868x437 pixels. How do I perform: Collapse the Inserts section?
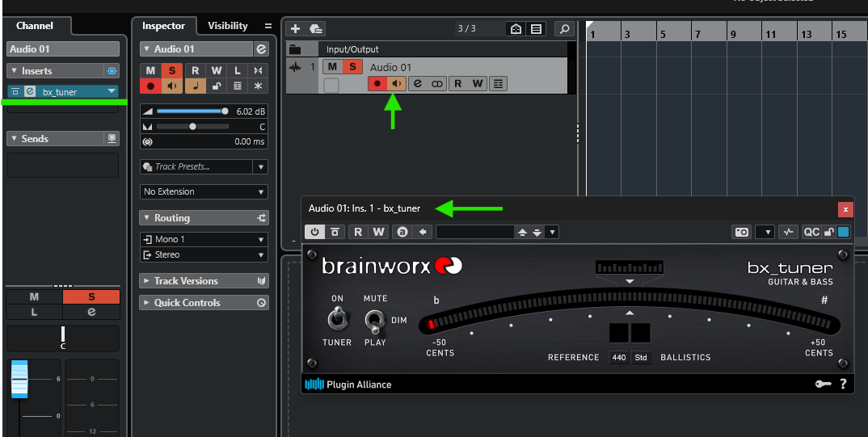[15, 71]
